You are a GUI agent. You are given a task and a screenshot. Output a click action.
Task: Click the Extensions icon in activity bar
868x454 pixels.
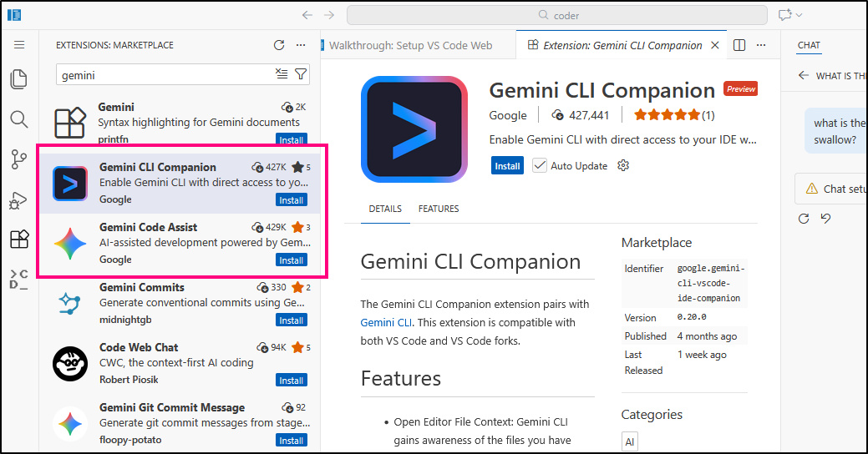18,240
